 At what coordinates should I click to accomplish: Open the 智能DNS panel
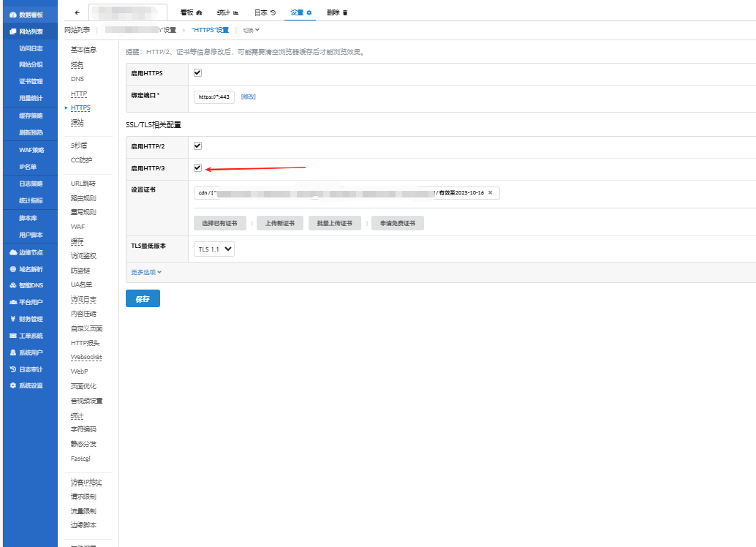tap(28, 284)
